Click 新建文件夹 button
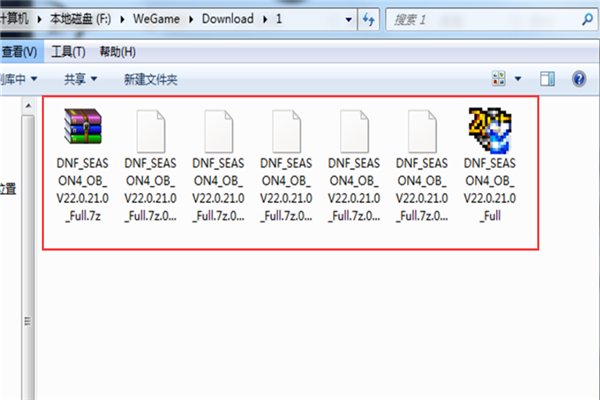The height and width of the screenshot is (400, 600). (150, 79)
